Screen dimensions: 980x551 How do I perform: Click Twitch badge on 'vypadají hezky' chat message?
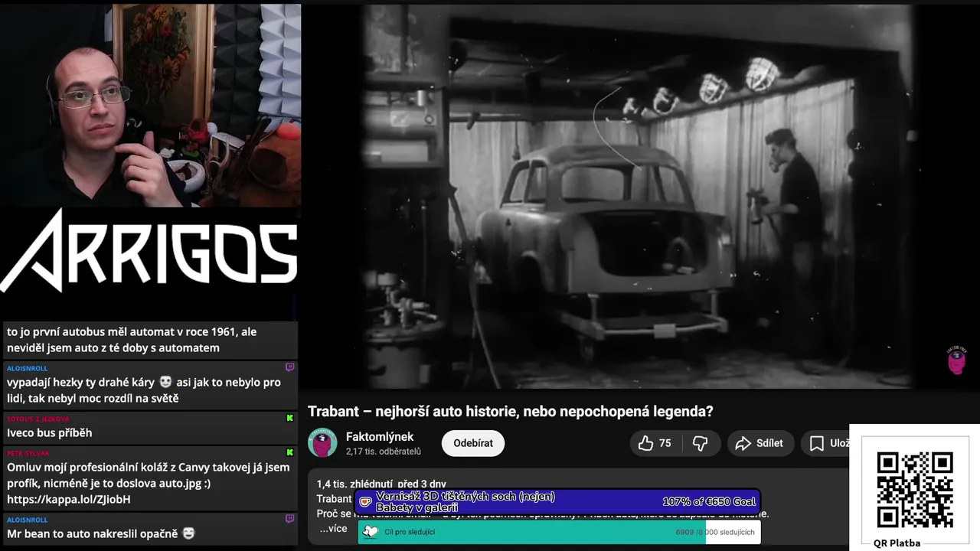[289, 368]
